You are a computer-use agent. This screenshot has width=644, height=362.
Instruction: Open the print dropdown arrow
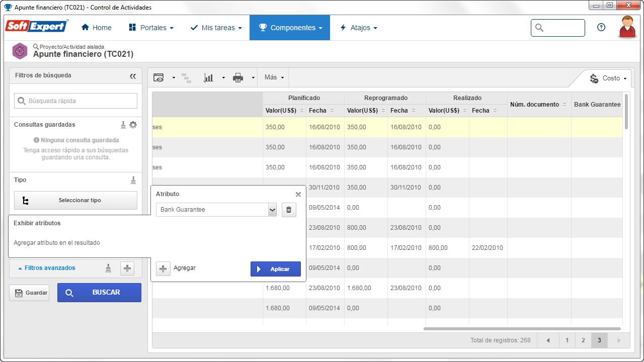253,78
